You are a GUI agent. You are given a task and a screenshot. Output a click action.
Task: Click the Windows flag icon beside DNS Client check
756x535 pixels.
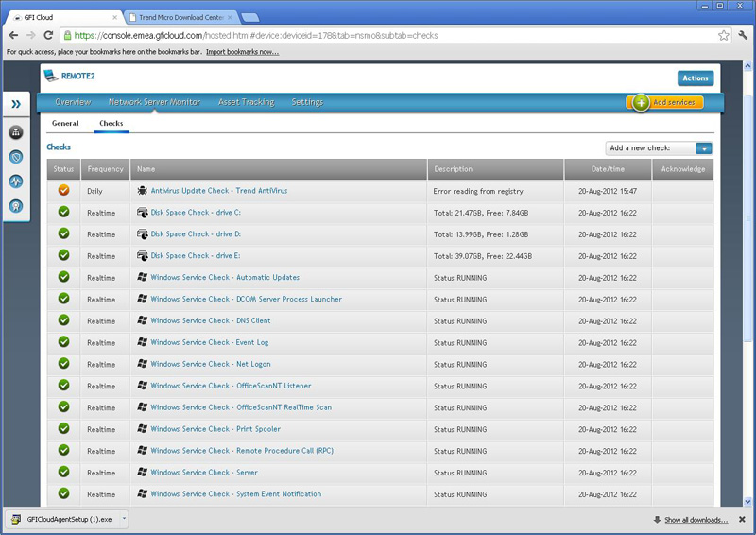(143, 320)
